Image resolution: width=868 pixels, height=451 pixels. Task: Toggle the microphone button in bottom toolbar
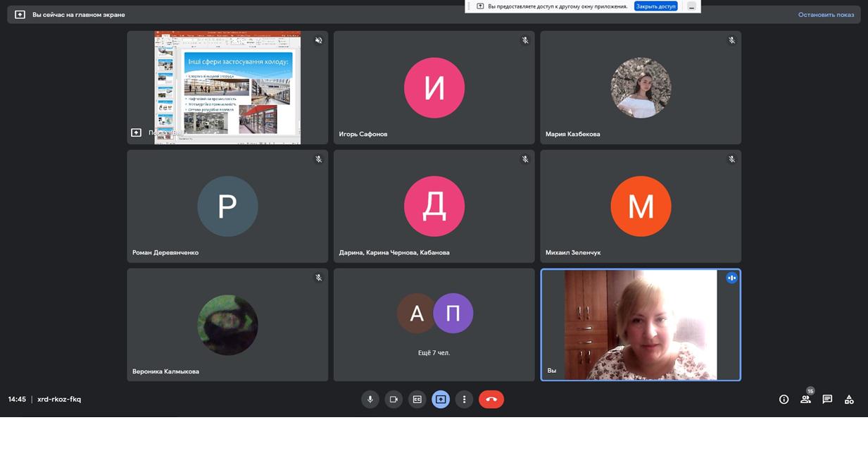(370, 400)
